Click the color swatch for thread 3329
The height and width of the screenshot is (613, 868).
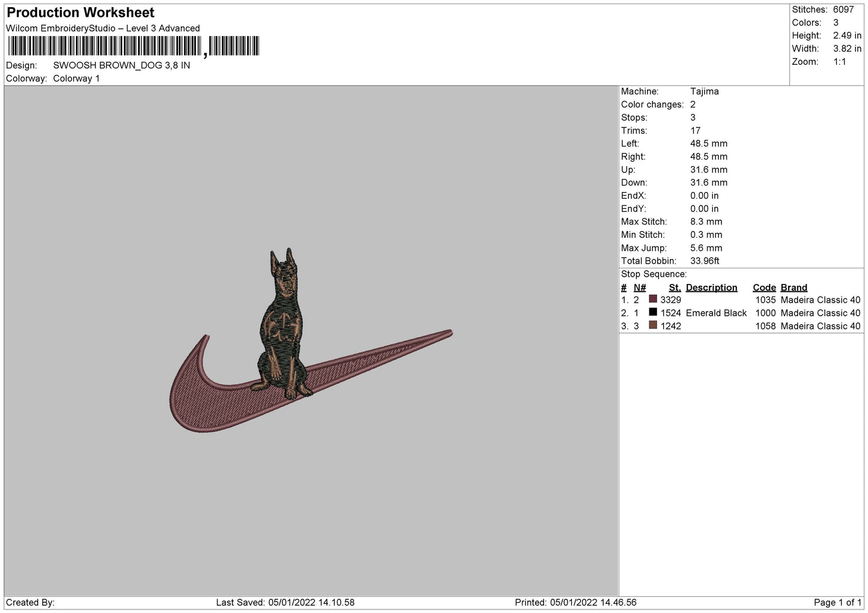[x=653, y=299]
